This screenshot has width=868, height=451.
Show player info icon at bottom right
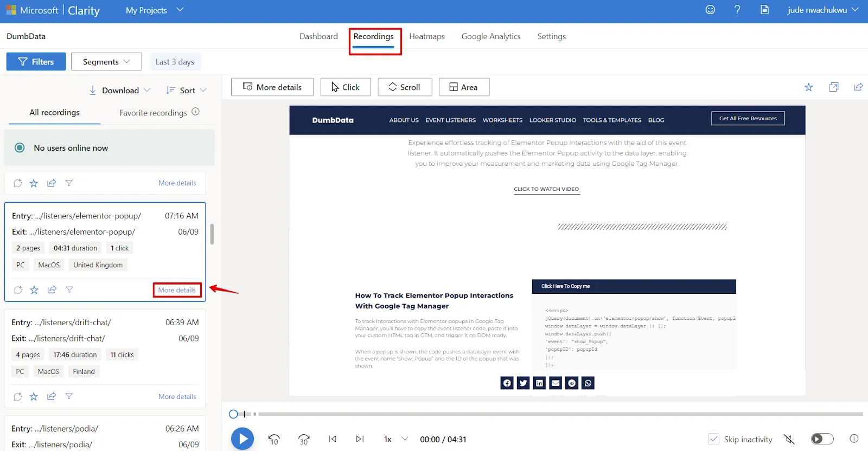pyautogui.click(x=854, y=439)
